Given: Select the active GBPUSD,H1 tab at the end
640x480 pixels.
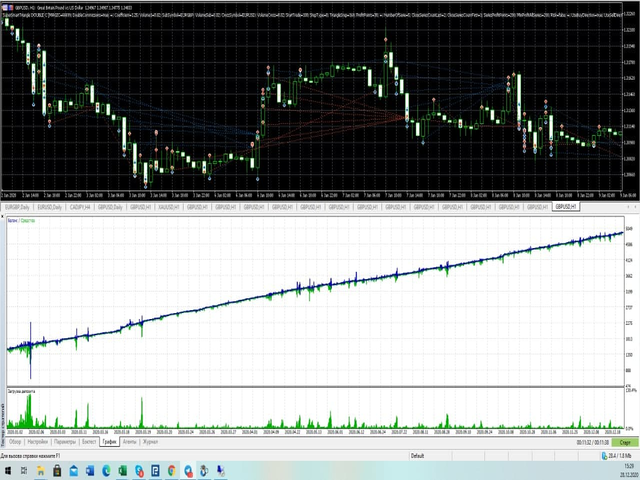Looking at the screenshot, I should click(x=566, y=207).
